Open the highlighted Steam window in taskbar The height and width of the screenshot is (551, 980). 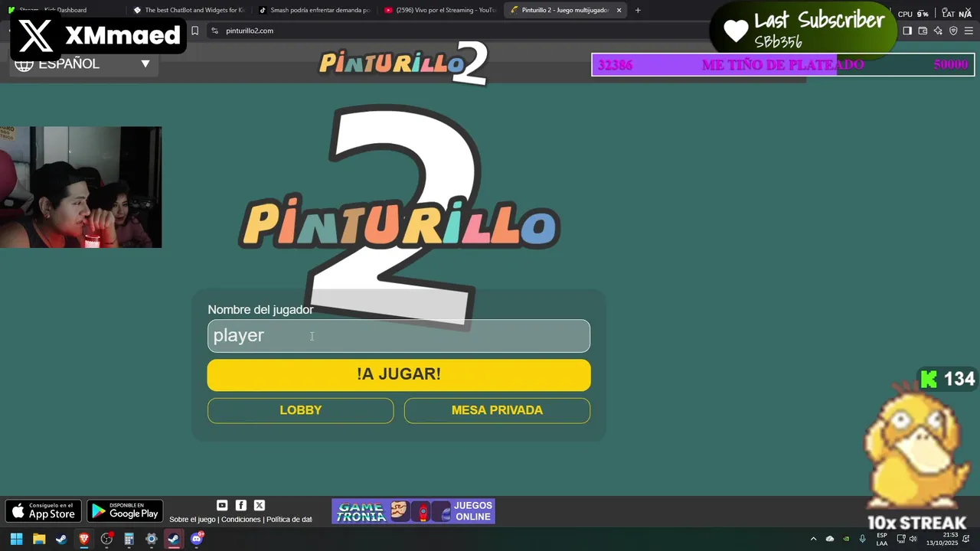(174, 539)
